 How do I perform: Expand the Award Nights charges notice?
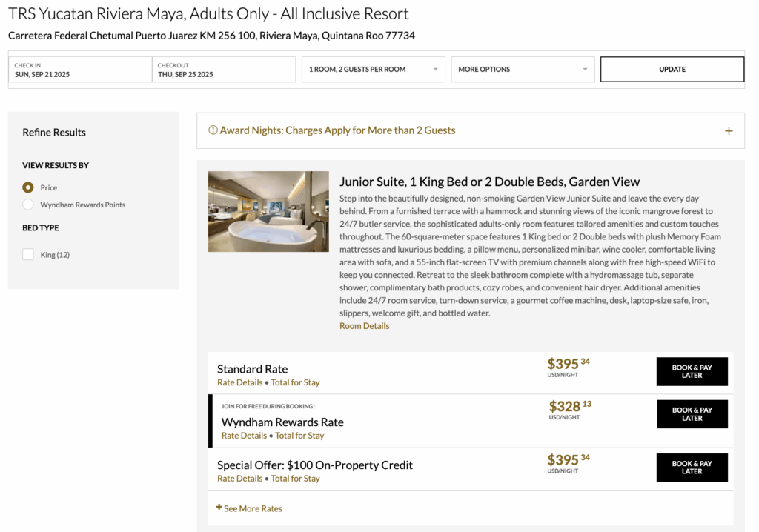[727, 130]
